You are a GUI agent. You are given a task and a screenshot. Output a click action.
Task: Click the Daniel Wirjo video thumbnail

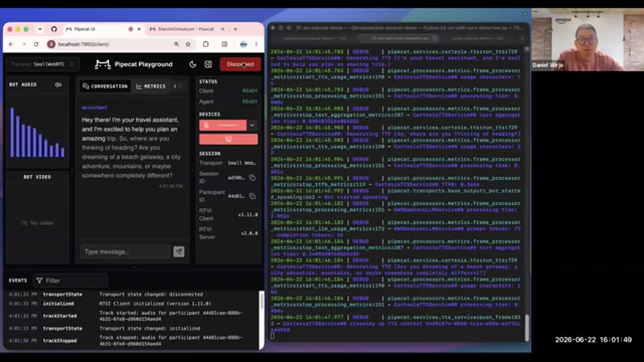tap(588, 40)
